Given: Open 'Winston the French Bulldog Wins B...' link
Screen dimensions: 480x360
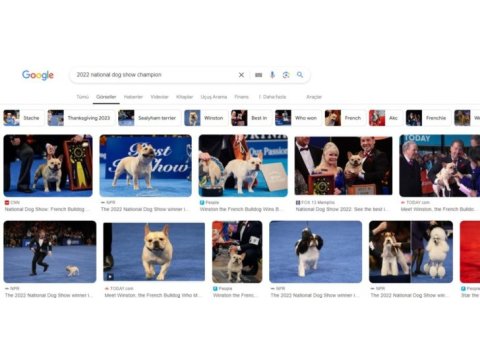Looking at the screenshot, I should coord(242,209).
